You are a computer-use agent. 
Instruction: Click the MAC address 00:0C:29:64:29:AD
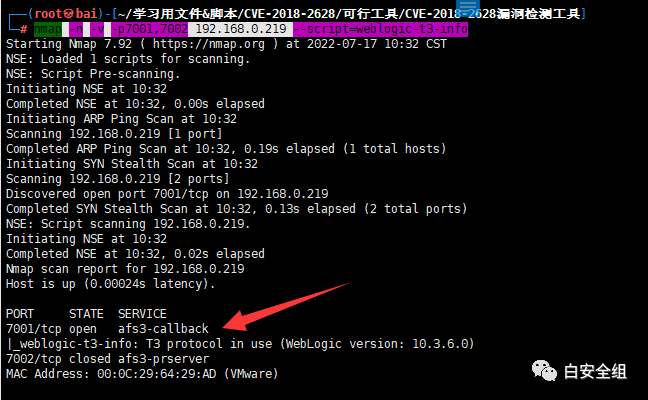pos(156,374)
